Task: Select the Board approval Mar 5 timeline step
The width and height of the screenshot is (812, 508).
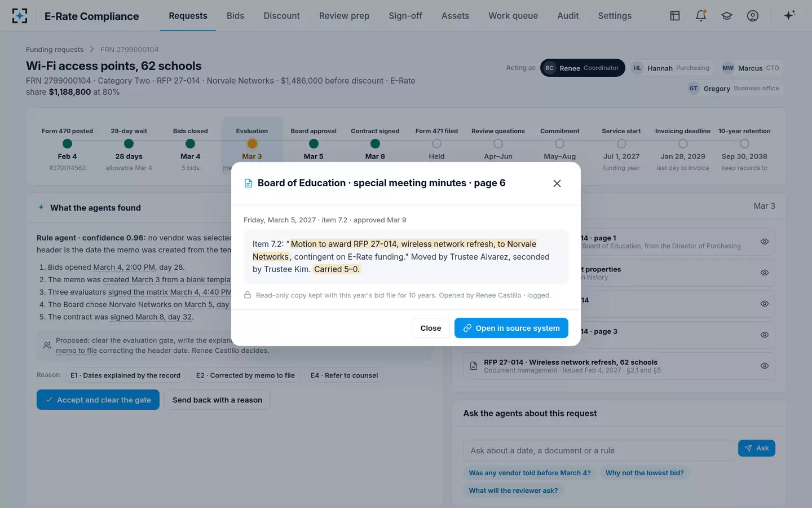Action: tap(314, 144)
